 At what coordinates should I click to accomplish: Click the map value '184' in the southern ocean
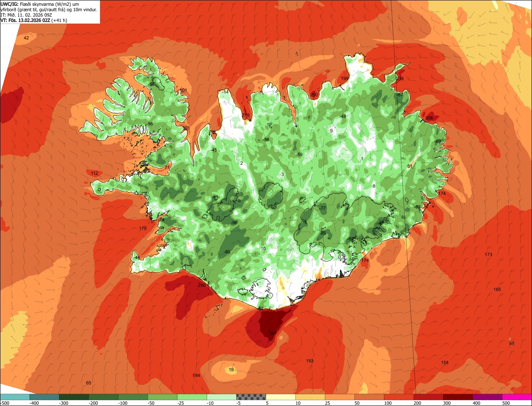196,375
